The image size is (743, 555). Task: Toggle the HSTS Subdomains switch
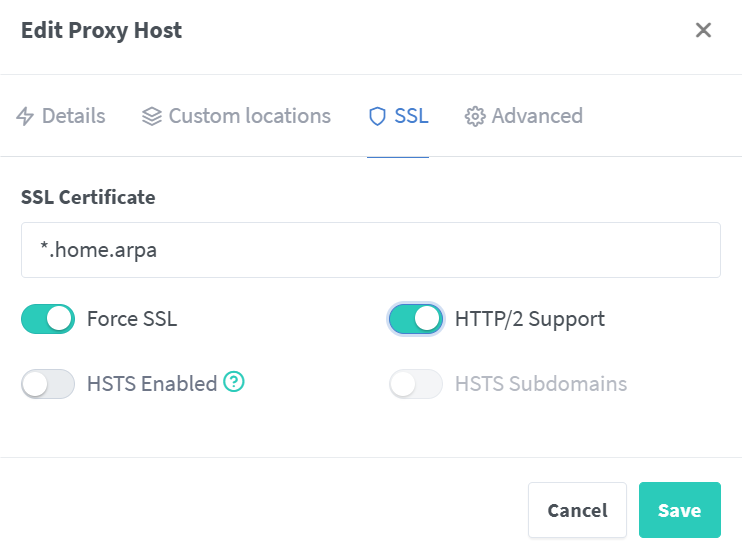coord(416,384)
